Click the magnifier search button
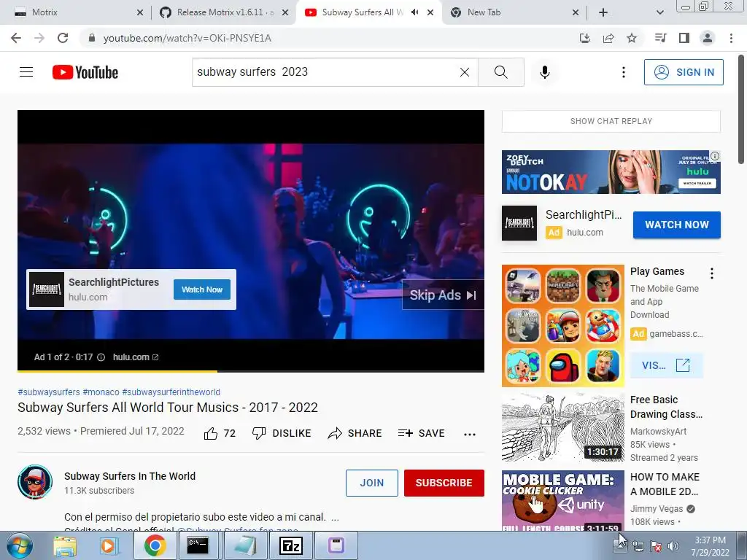 (x=500, y=72)
